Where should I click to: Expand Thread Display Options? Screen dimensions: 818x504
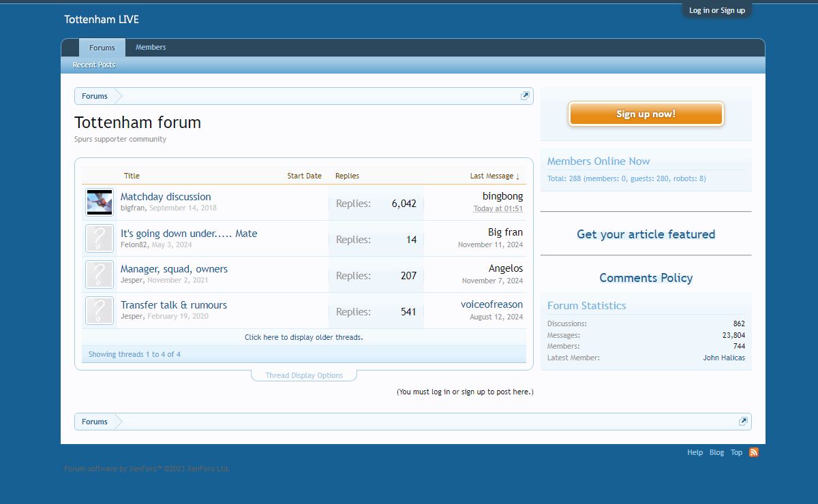[x=304, y=375]
